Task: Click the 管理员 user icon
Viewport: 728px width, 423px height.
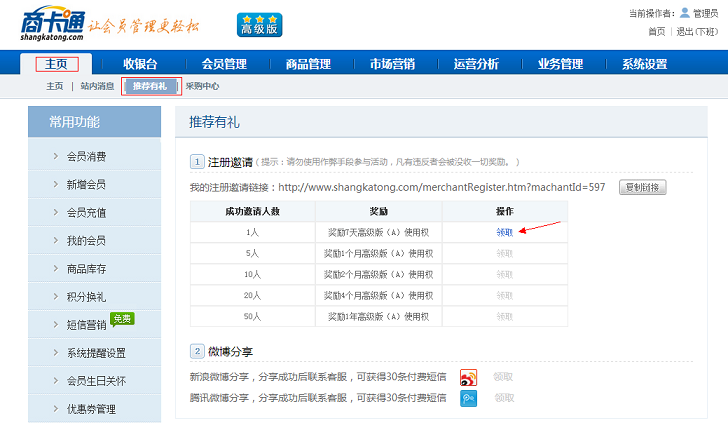Action: [685, 13]
